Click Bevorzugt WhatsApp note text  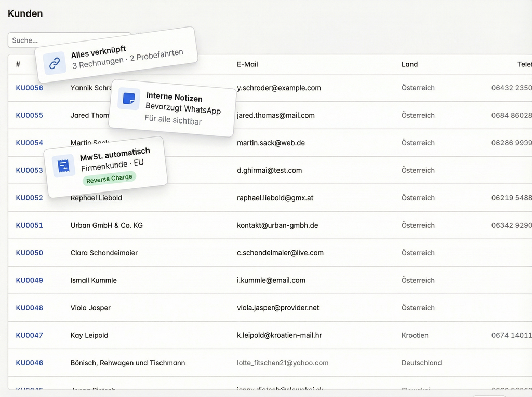coord(183,109)
